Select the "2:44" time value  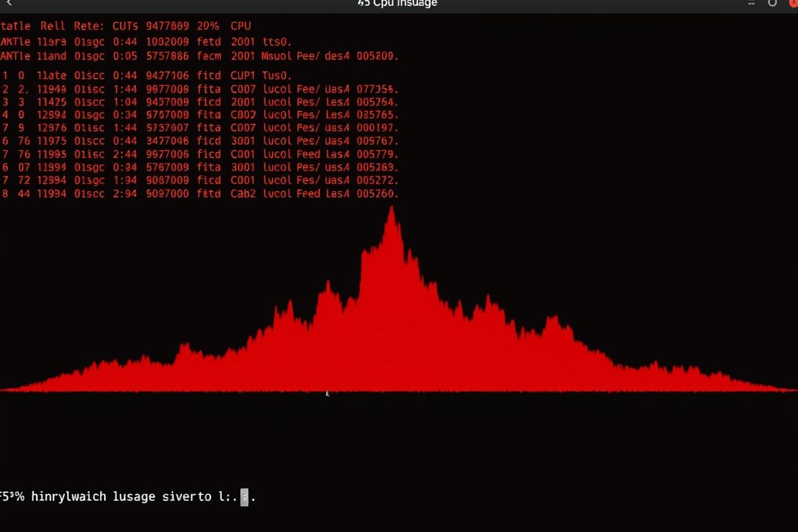point(125,154)
